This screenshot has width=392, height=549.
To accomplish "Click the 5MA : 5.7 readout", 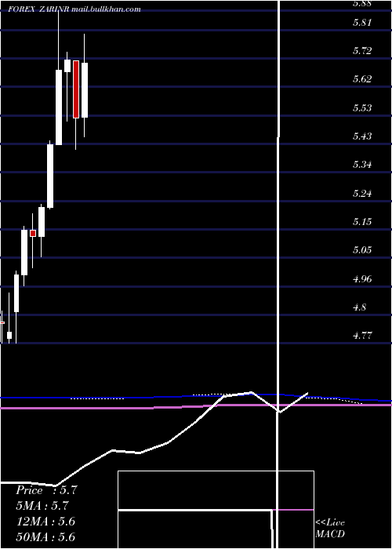I will tap(42, 506).
